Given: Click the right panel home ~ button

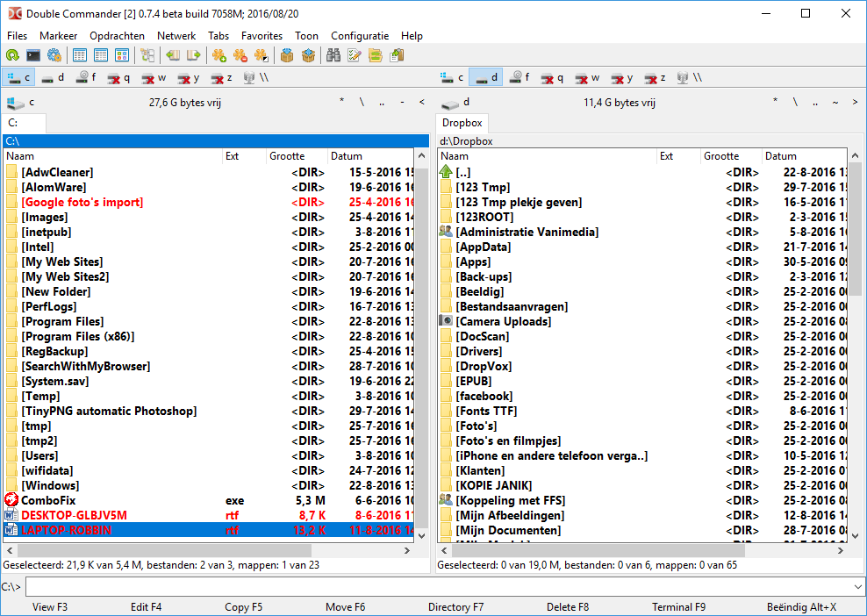Looking at the screenshot, I should coord(835,102).
